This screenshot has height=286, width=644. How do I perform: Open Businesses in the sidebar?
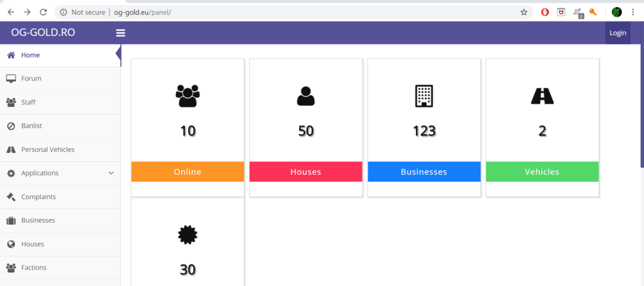[x=61, y=221]
